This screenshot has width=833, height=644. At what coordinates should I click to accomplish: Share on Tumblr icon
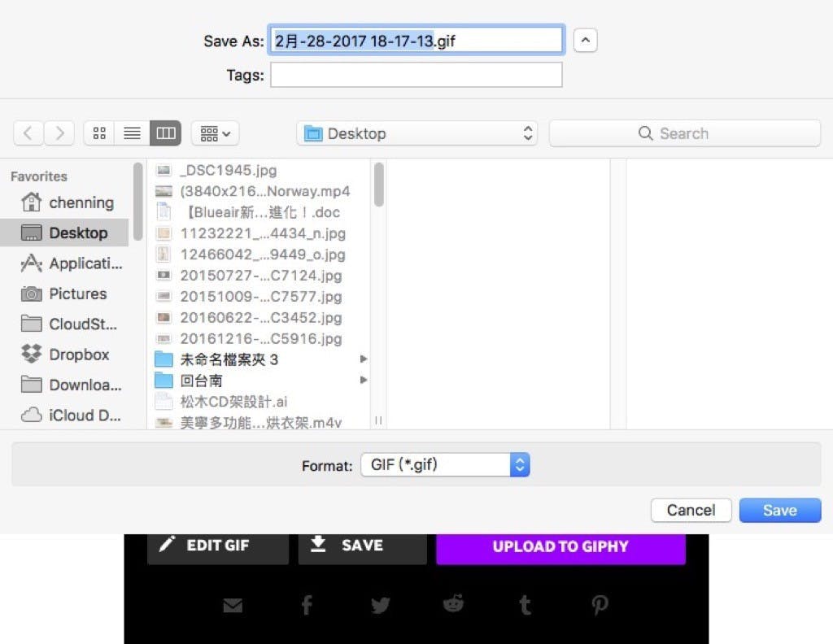(525, 605)
